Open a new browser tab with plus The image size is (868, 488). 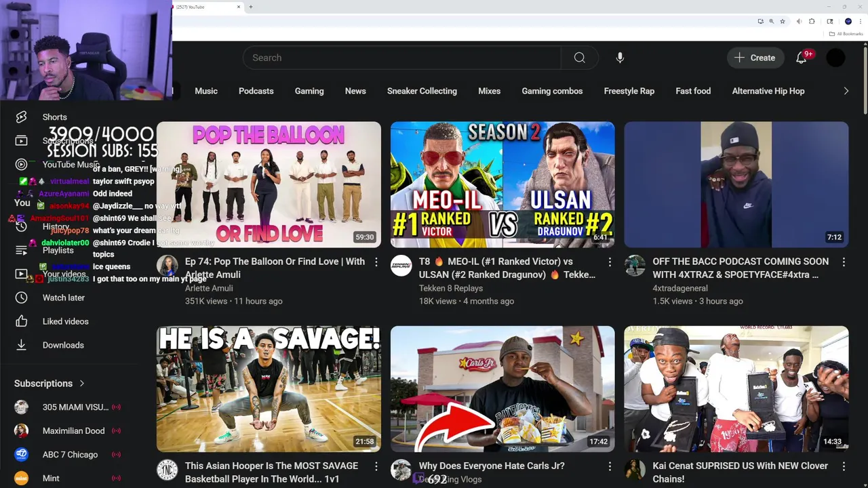click(251, 7)
